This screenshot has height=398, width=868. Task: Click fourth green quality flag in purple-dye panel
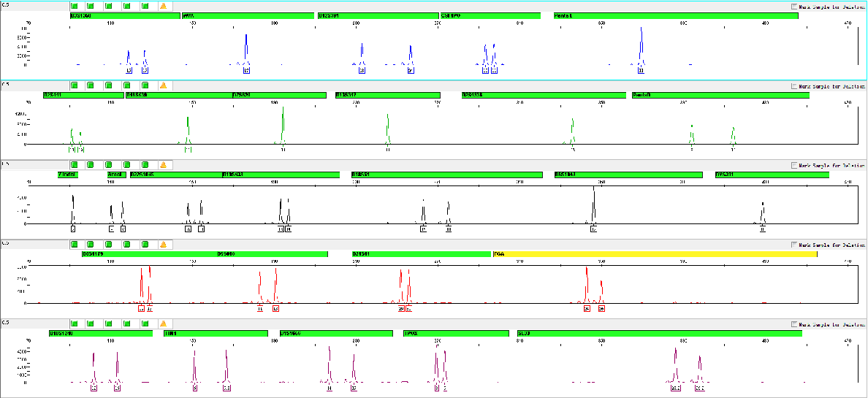coord(127,324)
